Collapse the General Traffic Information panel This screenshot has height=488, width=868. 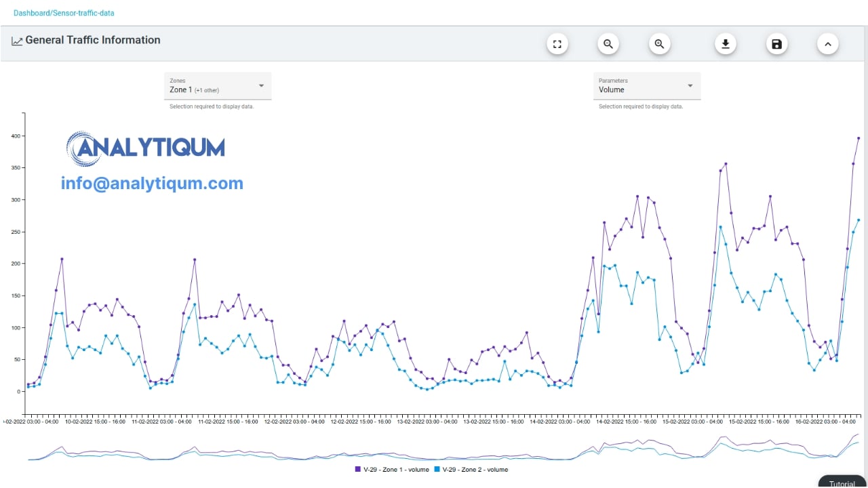click(827, 45)
